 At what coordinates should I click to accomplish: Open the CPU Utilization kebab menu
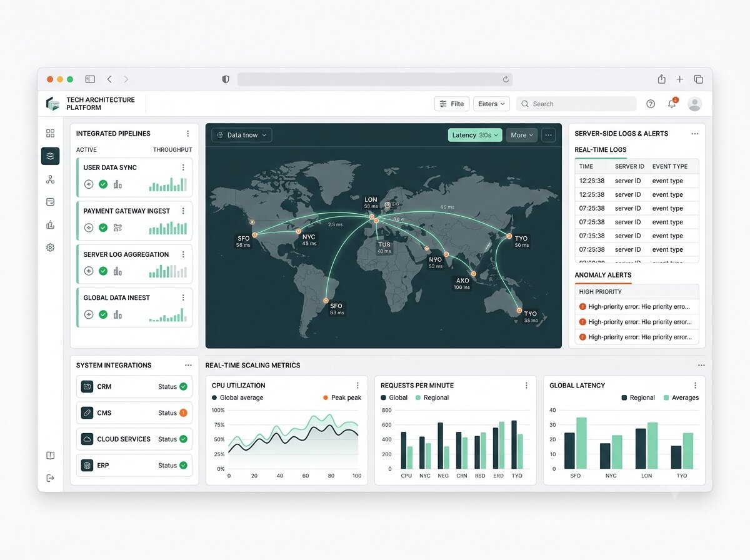pos(357,386)
